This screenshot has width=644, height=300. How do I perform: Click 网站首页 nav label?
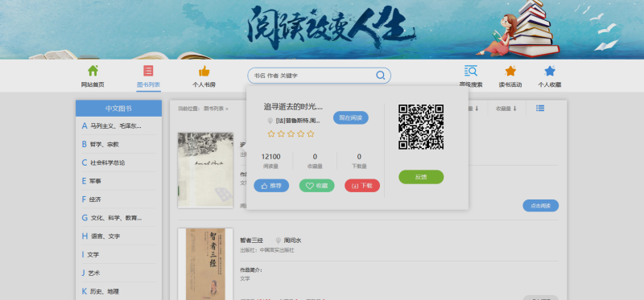(x=93, y=84)
